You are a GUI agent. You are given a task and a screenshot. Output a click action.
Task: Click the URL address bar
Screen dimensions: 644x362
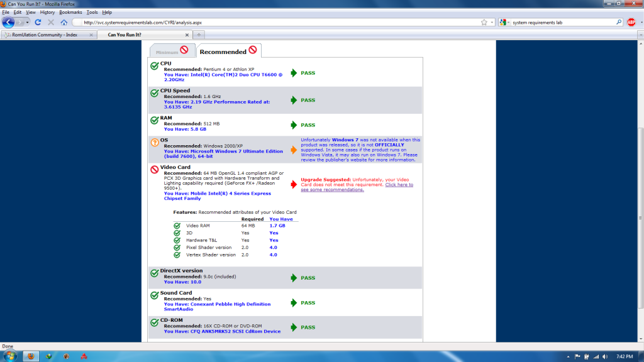point(279,23)
